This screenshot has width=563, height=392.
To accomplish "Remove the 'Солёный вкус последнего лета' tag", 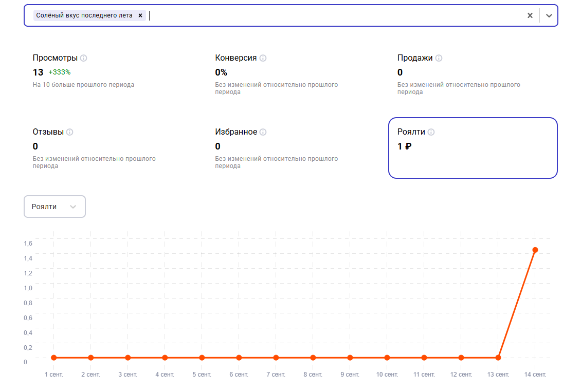I will pyautogui.click(x=140, y=15).
